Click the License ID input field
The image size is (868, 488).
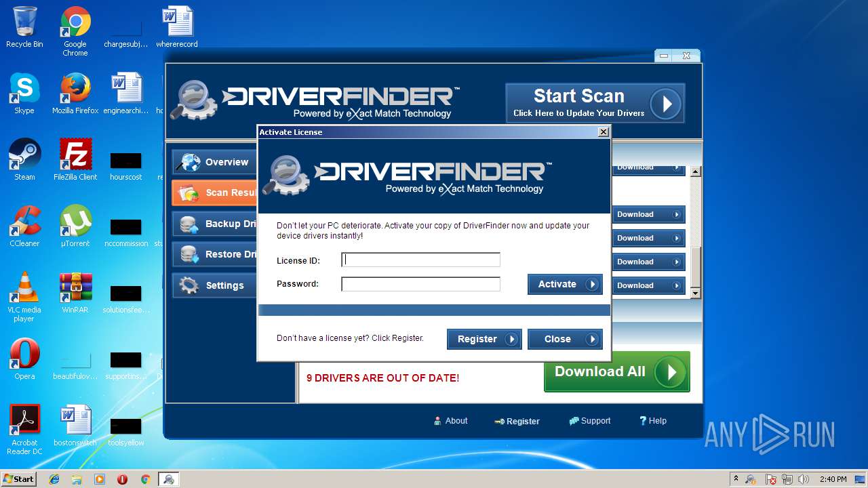[420, 260]
